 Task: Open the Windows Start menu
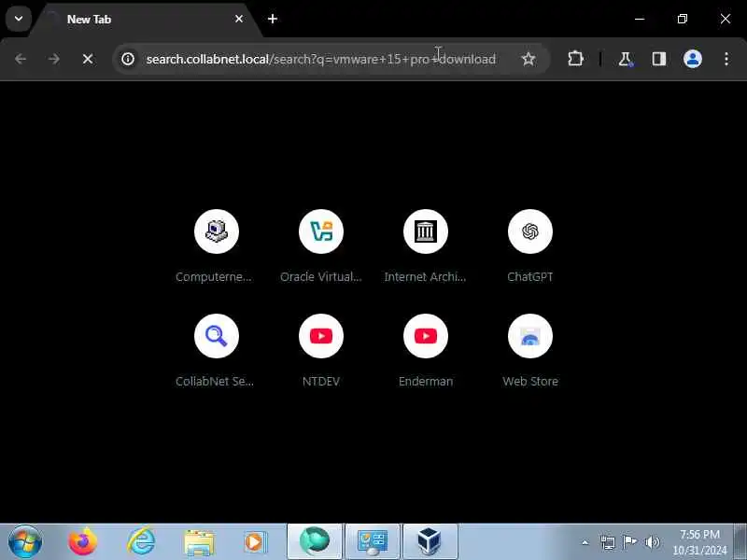25,541
